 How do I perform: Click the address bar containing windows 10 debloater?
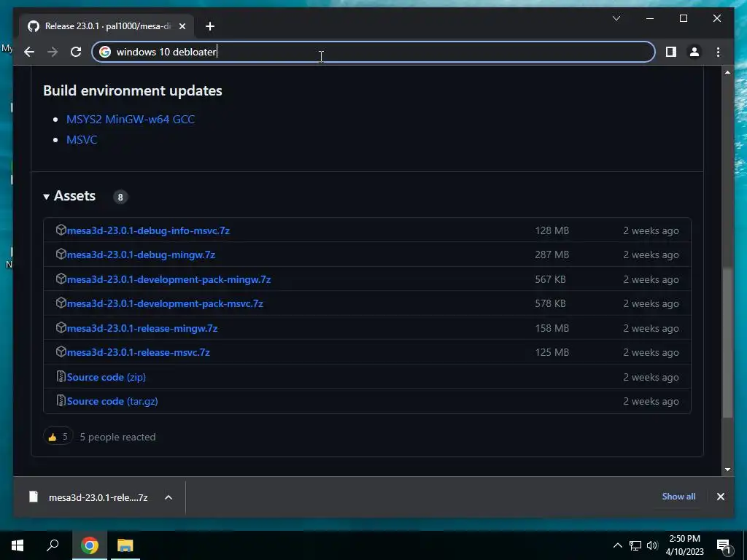(x=373, y=52)
